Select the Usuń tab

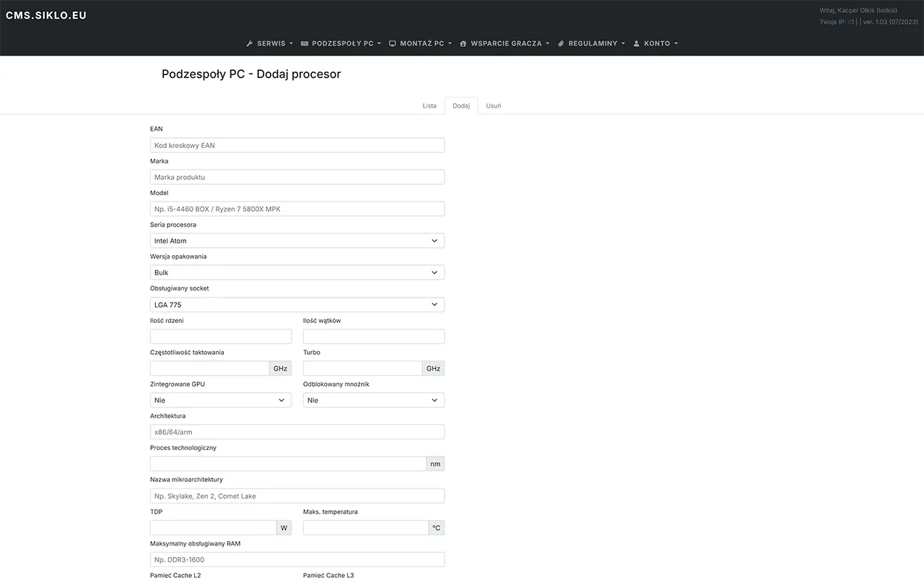pos(493,105)
